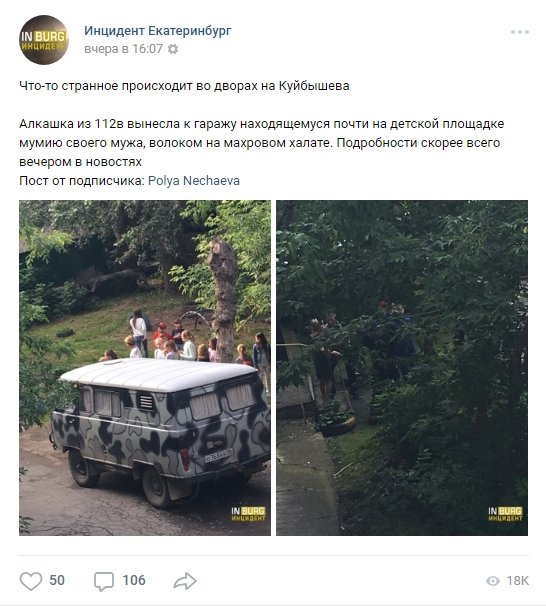Open the camouflage van photo
This screenshot has width=546, height=606.
pos(145,368)
